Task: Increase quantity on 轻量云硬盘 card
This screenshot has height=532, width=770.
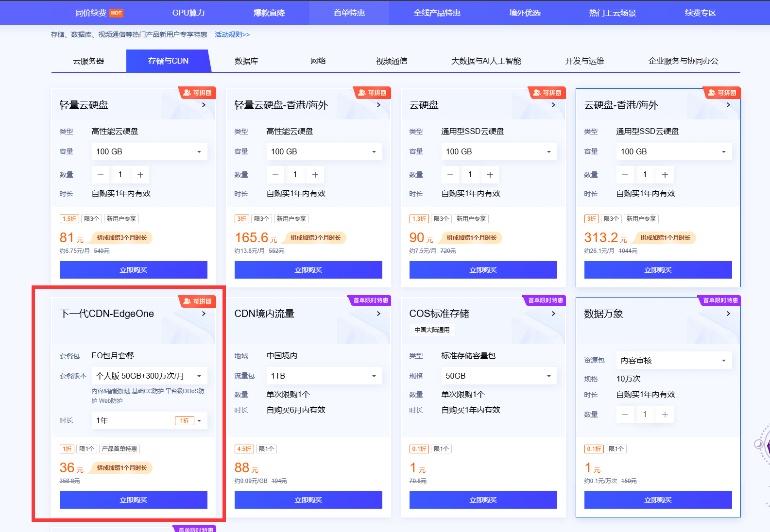Action: pyautogui.click(x=140, y=175)
